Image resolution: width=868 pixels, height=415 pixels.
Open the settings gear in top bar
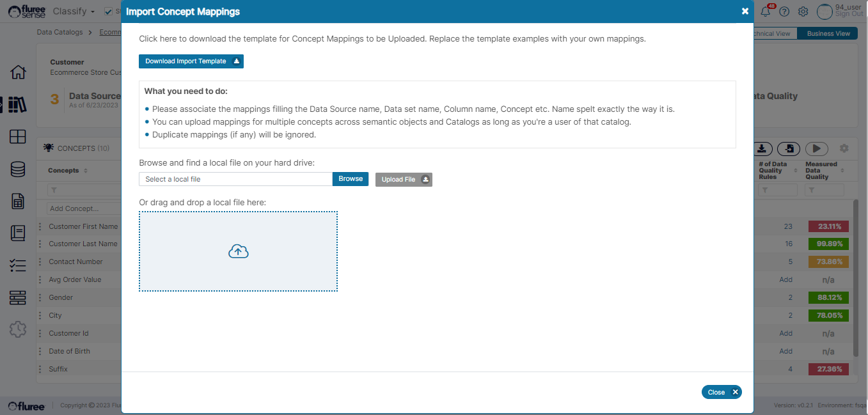point(803,12)
